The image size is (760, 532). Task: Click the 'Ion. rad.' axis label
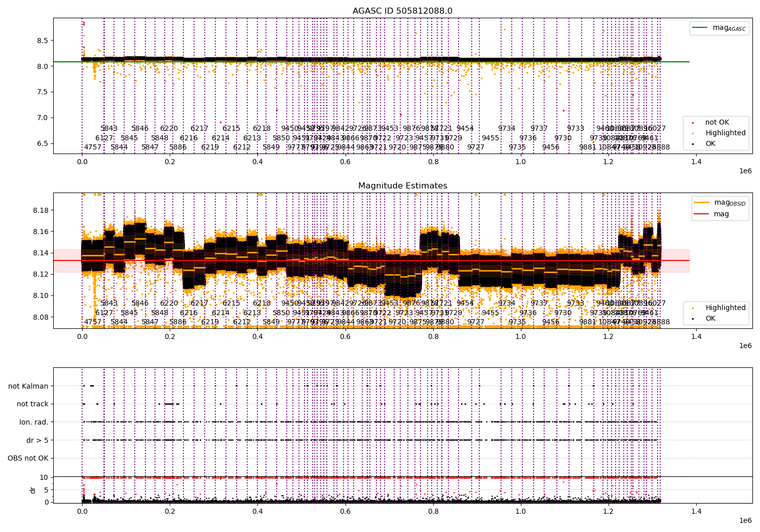point(34,422)
